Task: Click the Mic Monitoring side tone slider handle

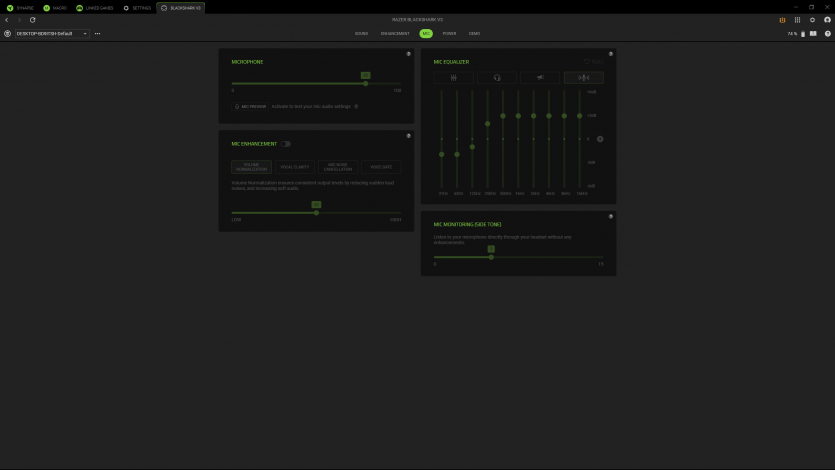Action: pos(491,257)
